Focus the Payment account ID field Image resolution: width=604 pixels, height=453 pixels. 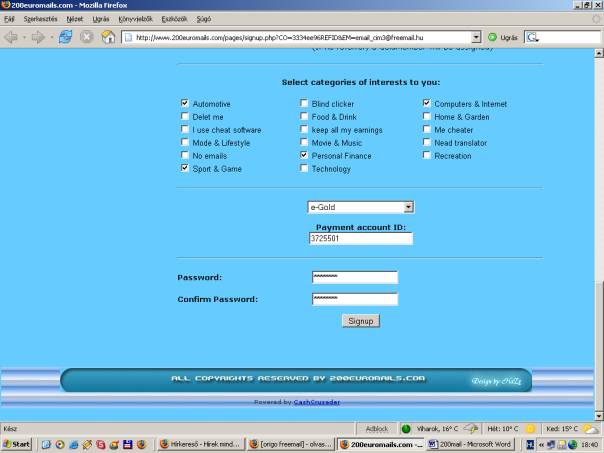pyautogui.click(x=360, y=239)
